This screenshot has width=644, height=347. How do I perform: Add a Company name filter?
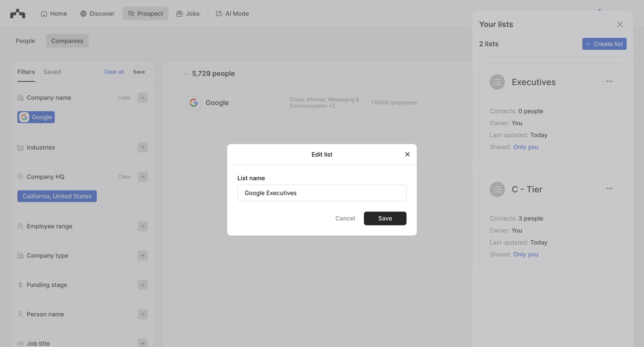pos(143,98)
